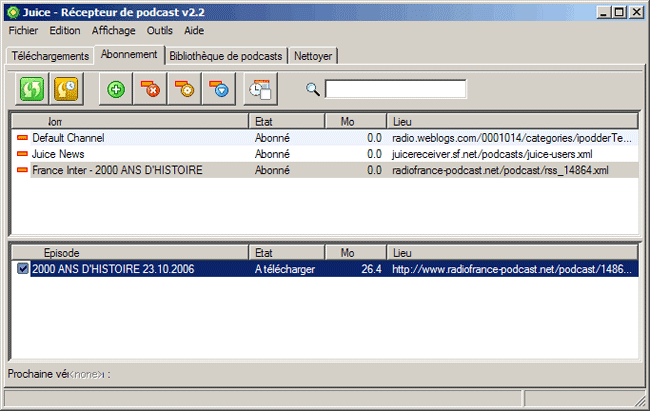Image resolution: width=650 pixels, height=411 pixels.
Task: Click the Abonné state of Juice News
Action: [x=272, y=154]
